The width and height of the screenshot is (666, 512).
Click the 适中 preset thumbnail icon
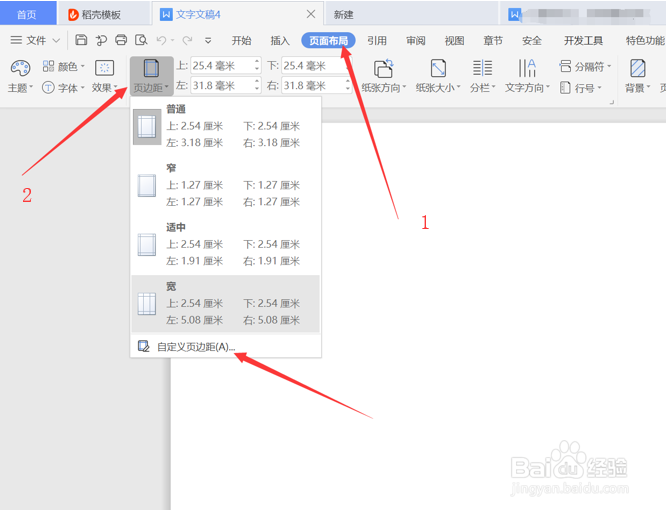(x=147, y=245)
